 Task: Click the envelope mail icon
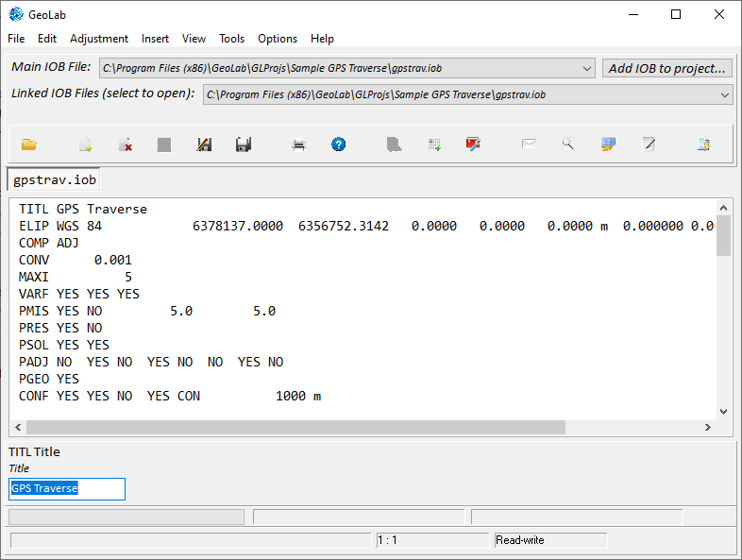529,144
